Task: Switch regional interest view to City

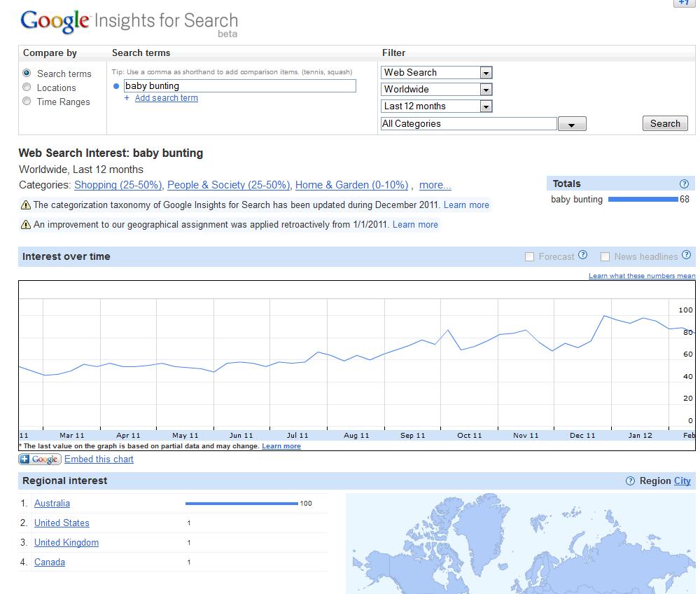Action: (x=682, y=481)
